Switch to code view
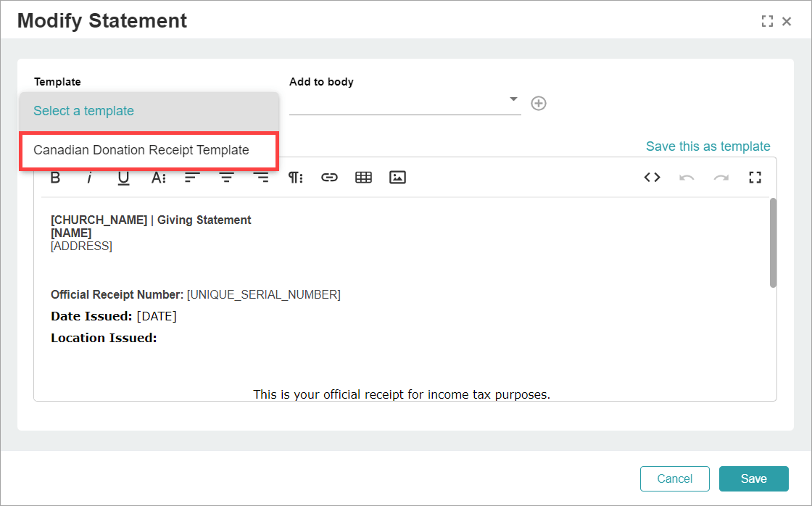 pyautogui.click(x=652, y=178)
